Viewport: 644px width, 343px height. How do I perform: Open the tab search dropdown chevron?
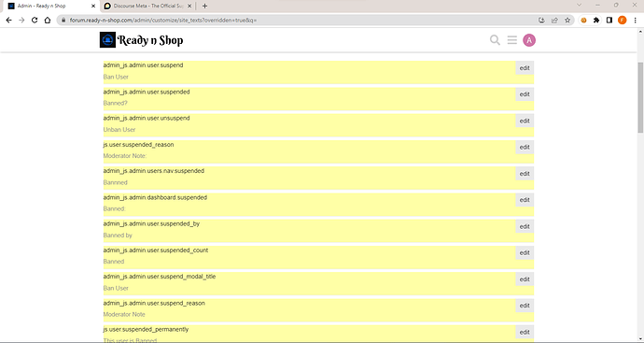click(x=579, y=6)
